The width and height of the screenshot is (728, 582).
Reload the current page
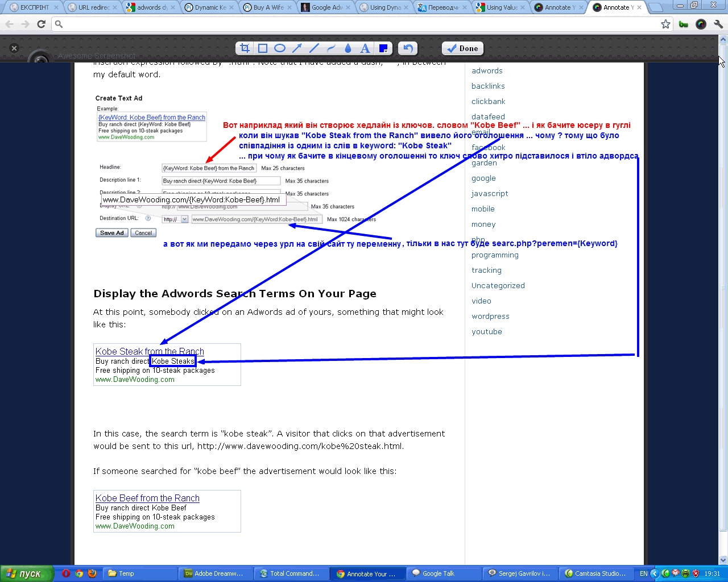point(41,24)
